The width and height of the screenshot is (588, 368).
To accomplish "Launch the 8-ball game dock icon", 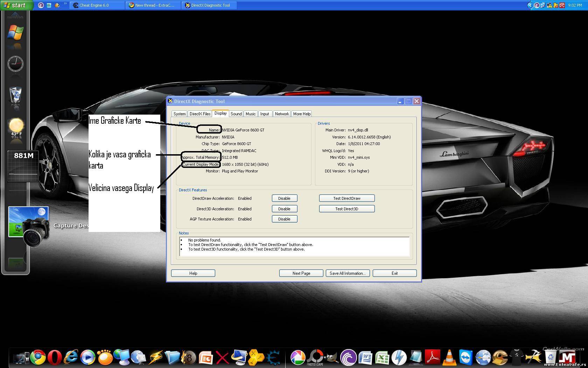I will (x=189, y=357).
